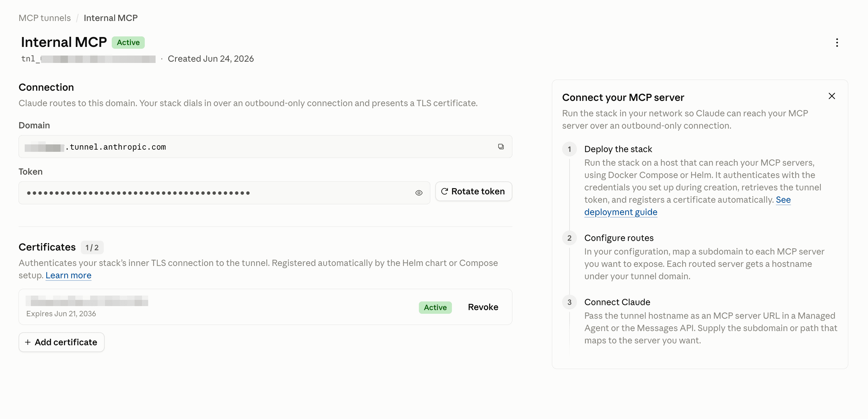The width and height of the screenshot is (868, 419).
Task: Click the Active badge on the certificate row
Action: 435,307
